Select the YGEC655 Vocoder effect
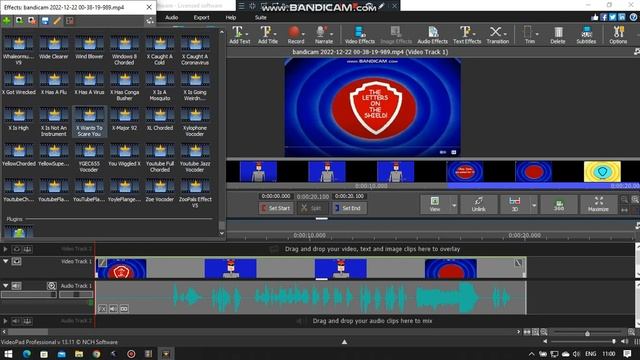The height and width of the screenshot is (360, 640). (89, 158)
